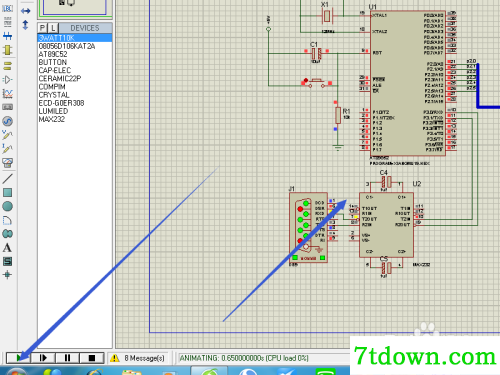The width and height of the screenshot is (500, 375).
Task: Select the generator mode icon
Action: tap(7, 121)
